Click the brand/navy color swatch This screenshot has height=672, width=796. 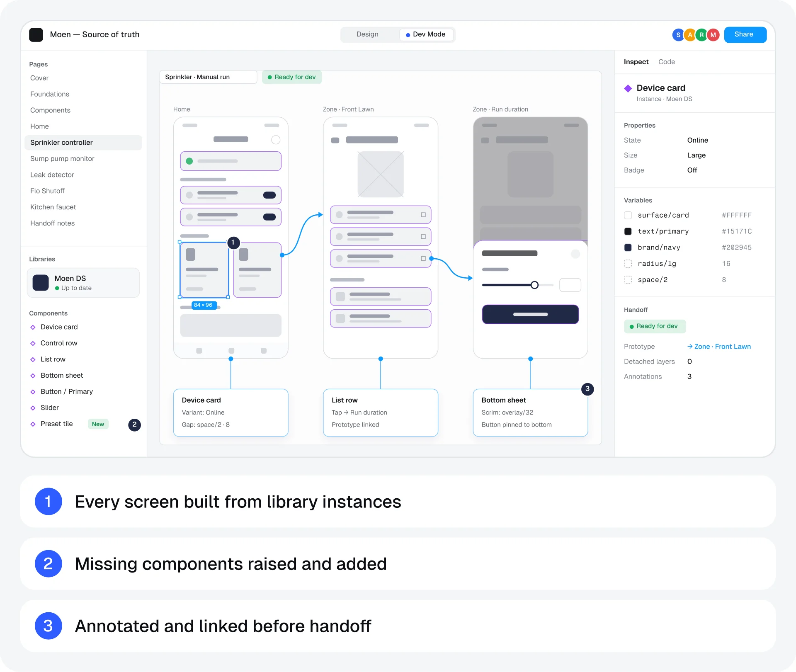click(628, 247)
